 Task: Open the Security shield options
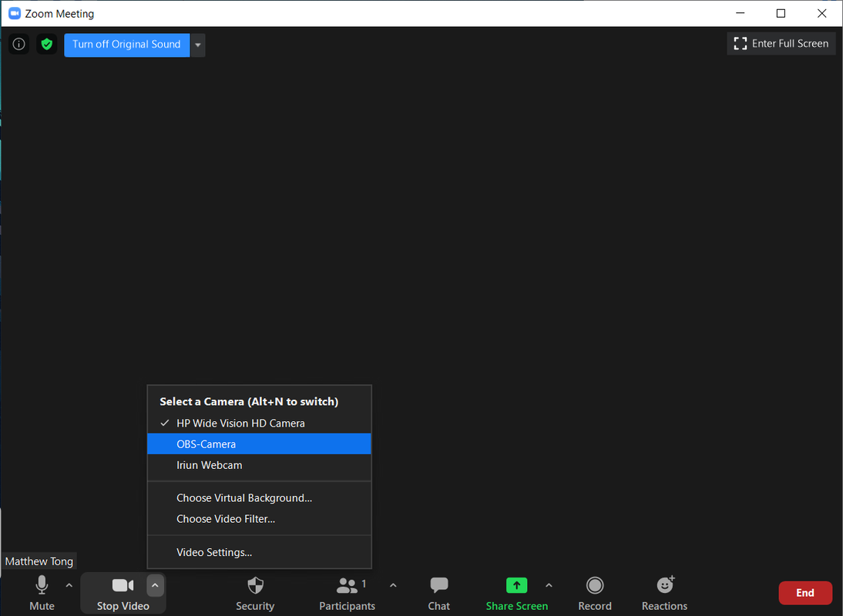pos(255,593)
